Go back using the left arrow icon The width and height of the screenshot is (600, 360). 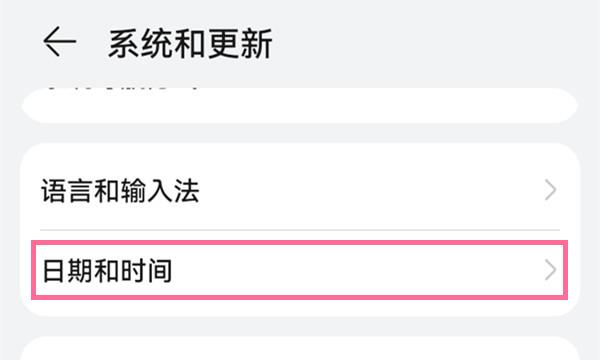point(60,41)
